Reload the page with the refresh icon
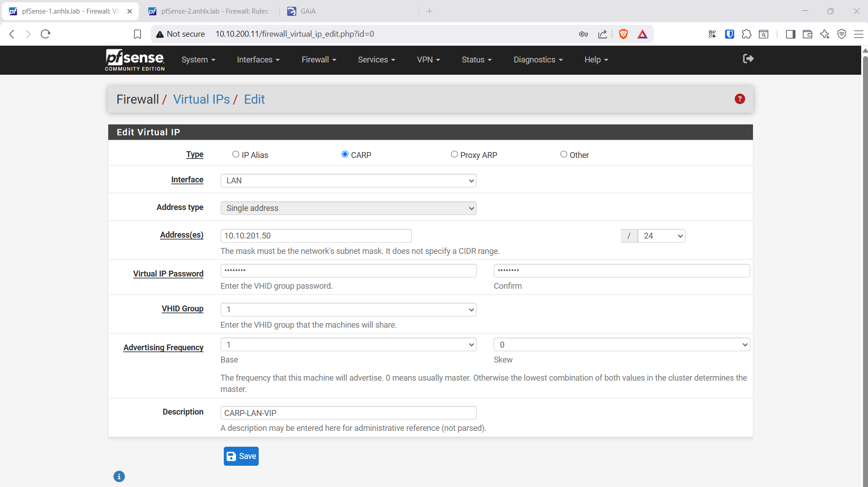 (45, 34)
